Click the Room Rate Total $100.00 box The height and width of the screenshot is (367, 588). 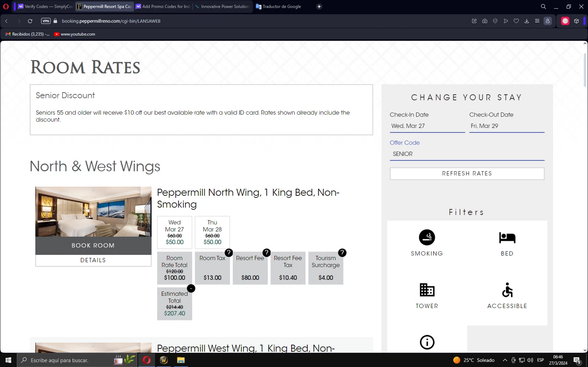(174, 268)
